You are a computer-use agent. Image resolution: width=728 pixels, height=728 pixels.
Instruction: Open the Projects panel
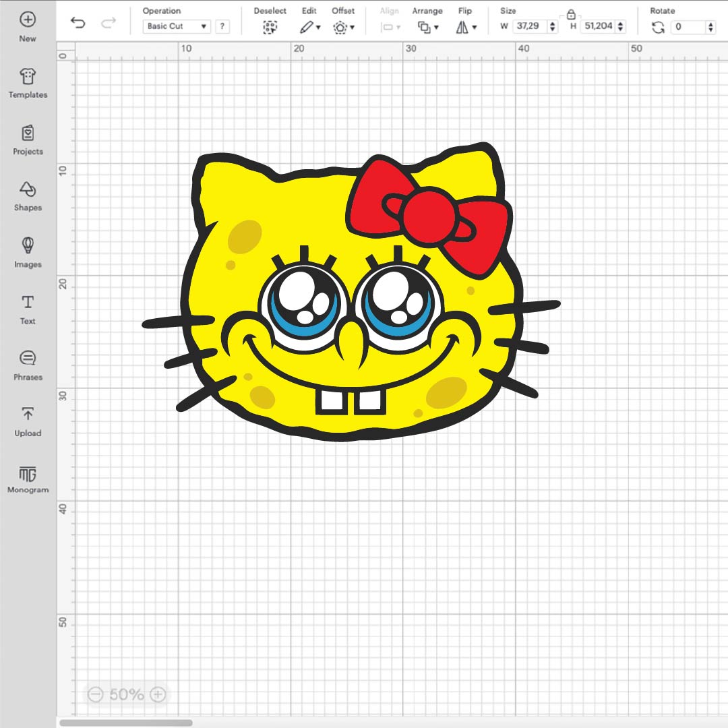[28, 140]
